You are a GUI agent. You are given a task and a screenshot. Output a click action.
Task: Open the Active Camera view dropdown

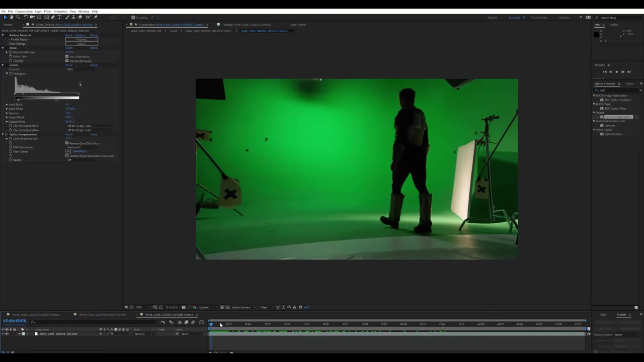coord(243,307)
